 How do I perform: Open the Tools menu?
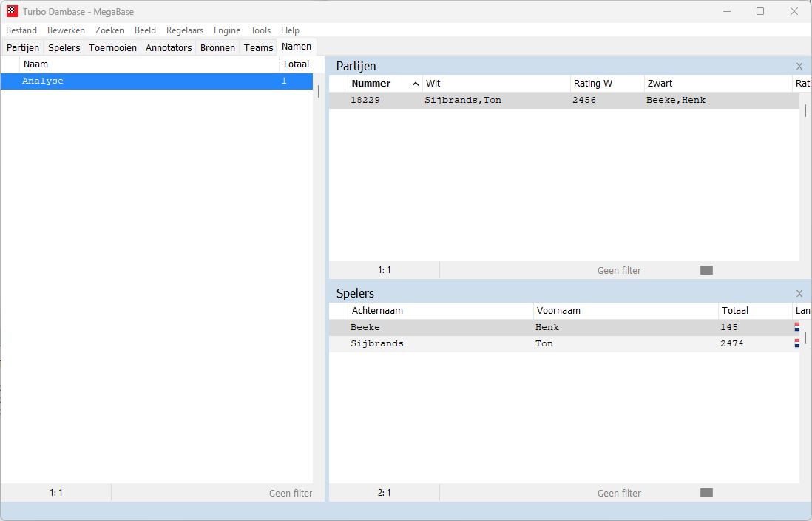pos(260,30)
